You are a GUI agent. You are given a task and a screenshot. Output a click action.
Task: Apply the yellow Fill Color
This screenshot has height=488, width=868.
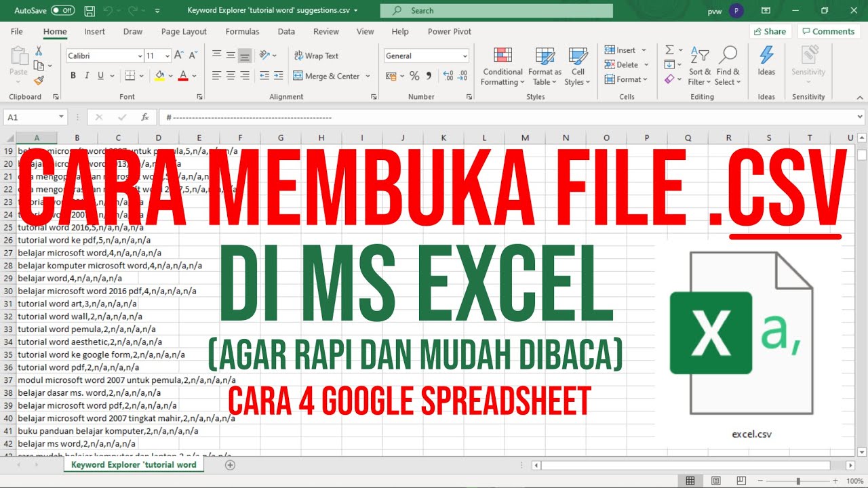159,76
